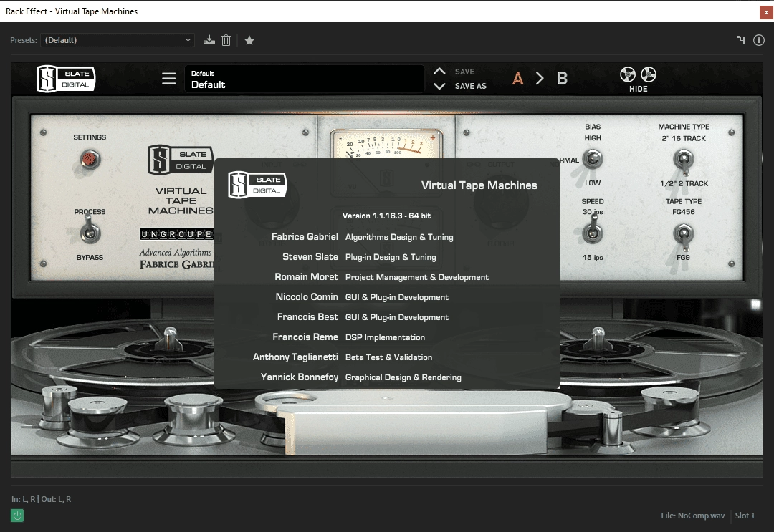Click the In: L, R | Out: L, R text

click(x=41, y=499)
